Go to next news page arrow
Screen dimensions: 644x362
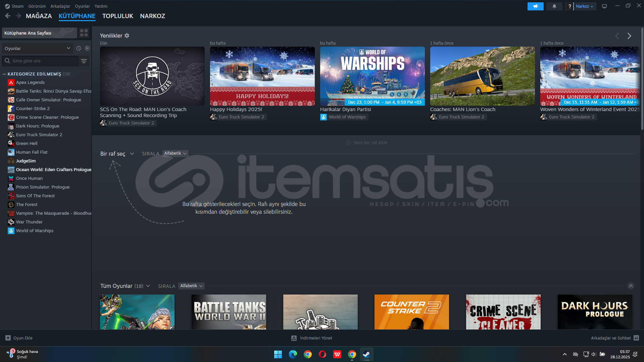tap(629, 36)
